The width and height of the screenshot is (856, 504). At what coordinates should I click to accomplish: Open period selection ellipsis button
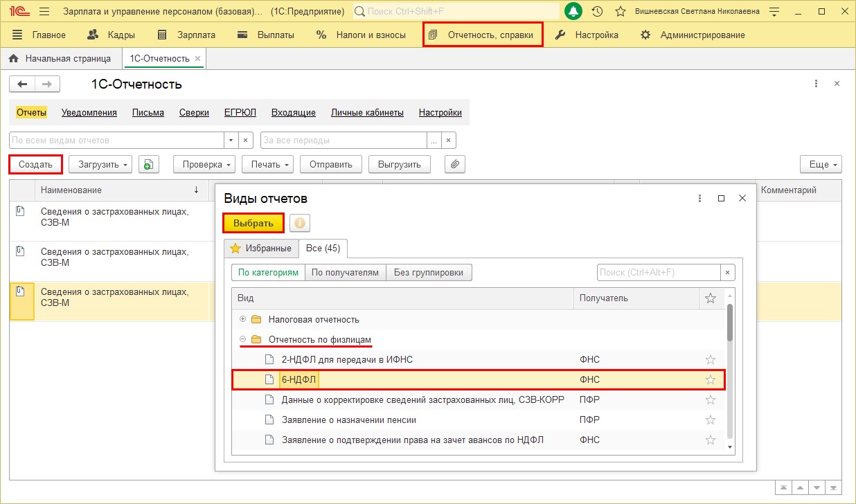(434, 141)
